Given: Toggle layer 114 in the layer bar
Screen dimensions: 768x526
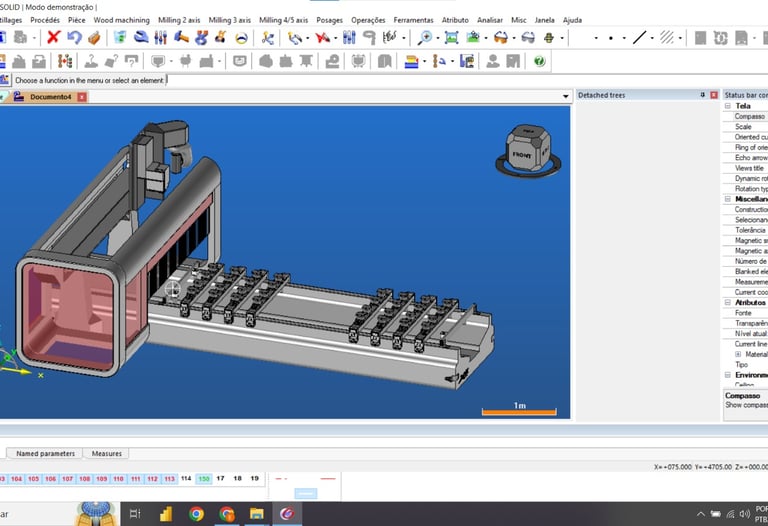Looking at the screenshot, I should (x=186, y=479).
